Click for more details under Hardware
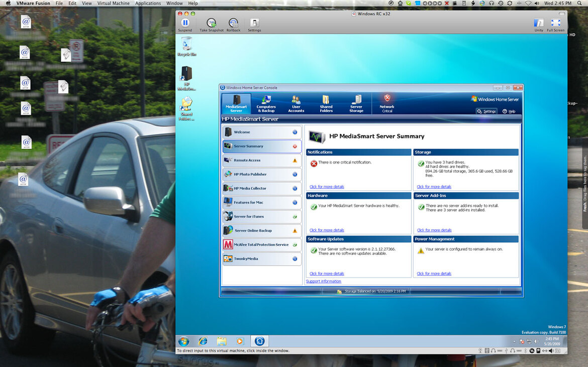This screenshot has height=367, width=588. (x=327, y=230)
